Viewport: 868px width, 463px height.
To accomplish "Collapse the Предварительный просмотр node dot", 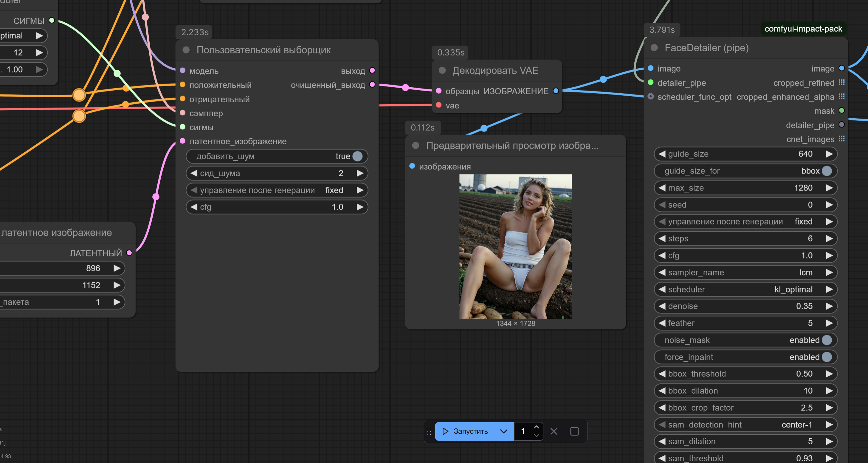I will pos(416,145).
